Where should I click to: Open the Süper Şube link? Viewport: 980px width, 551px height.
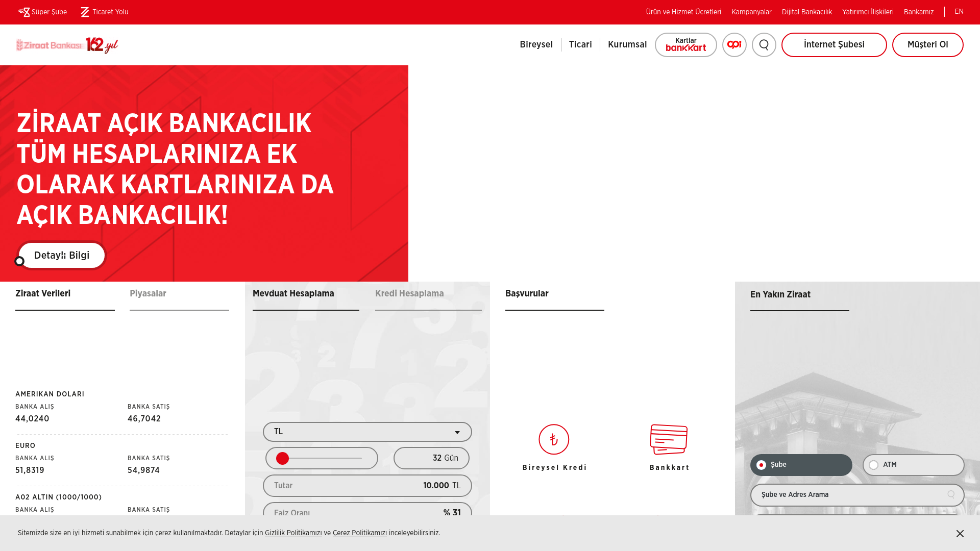42,12
